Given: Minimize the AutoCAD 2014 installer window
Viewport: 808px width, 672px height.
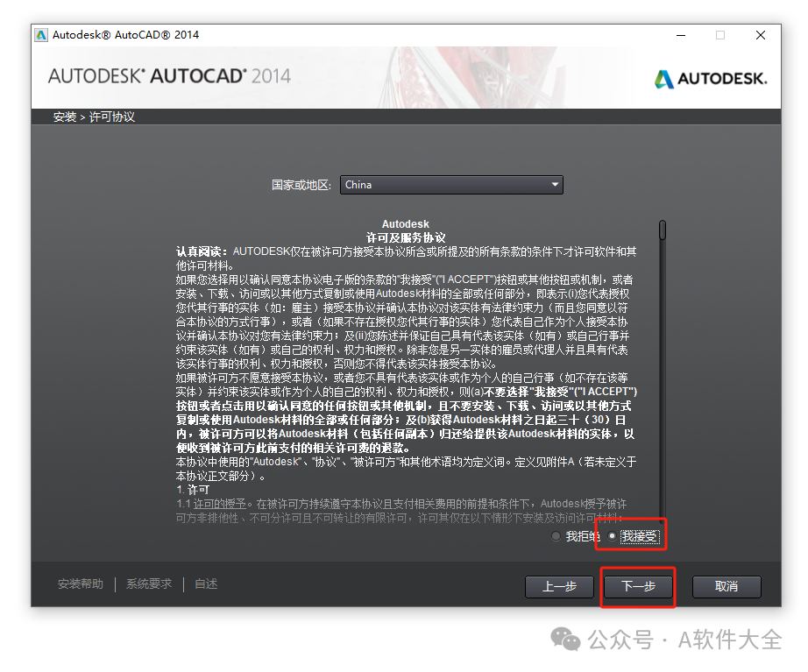Looking at the screenshot, I should point(681,35).
